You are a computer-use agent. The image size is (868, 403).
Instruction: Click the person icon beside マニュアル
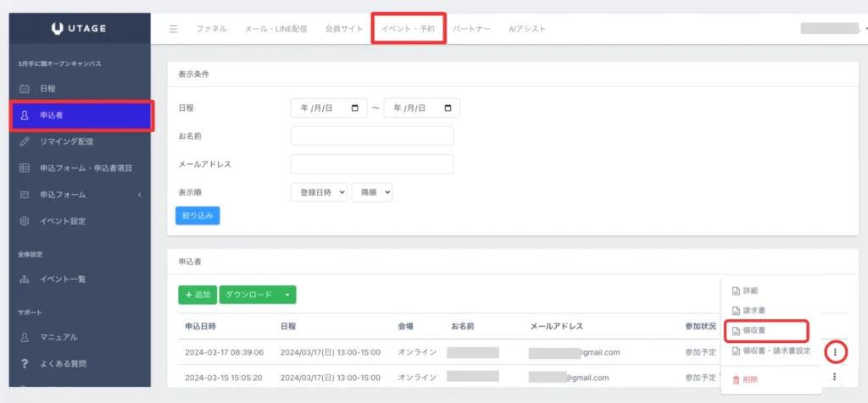[x=25, y=337]
